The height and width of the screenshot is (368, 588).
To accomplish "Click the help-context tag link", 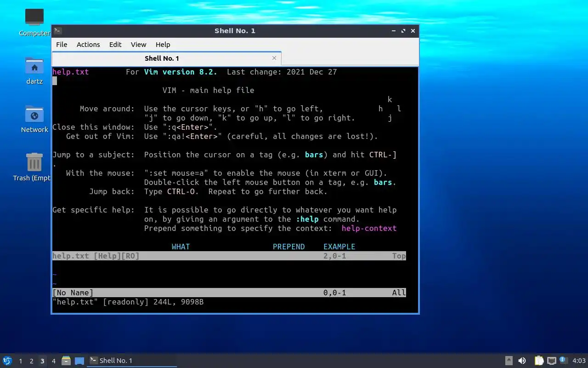I will pos(369,228).
